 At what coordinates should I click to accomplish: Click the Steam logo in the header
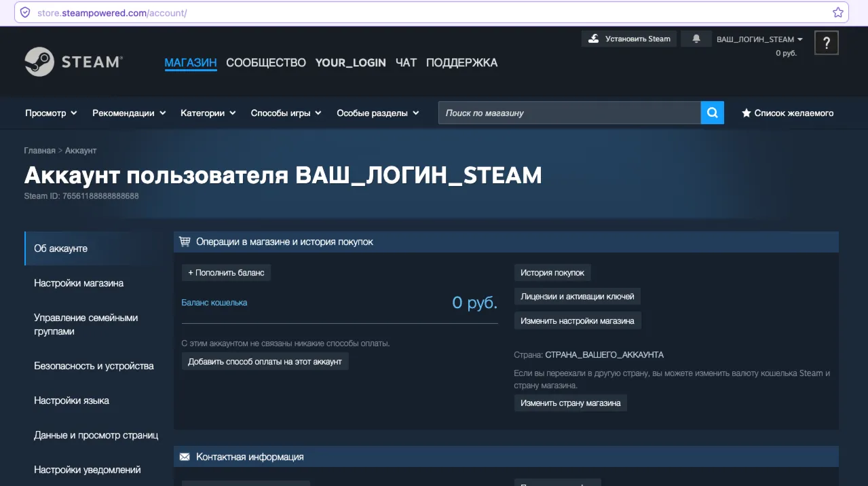click(73, 62)
